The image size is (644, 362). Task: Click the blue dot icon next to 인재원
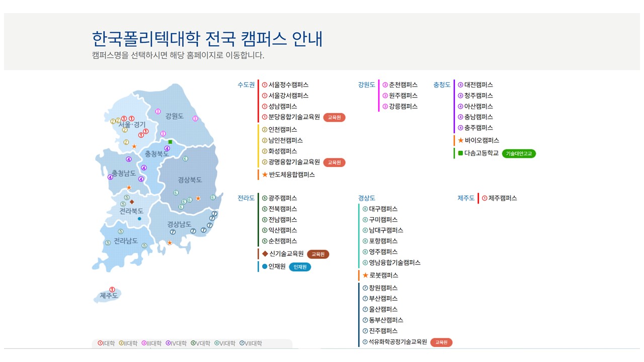click(x=264, y=266)
